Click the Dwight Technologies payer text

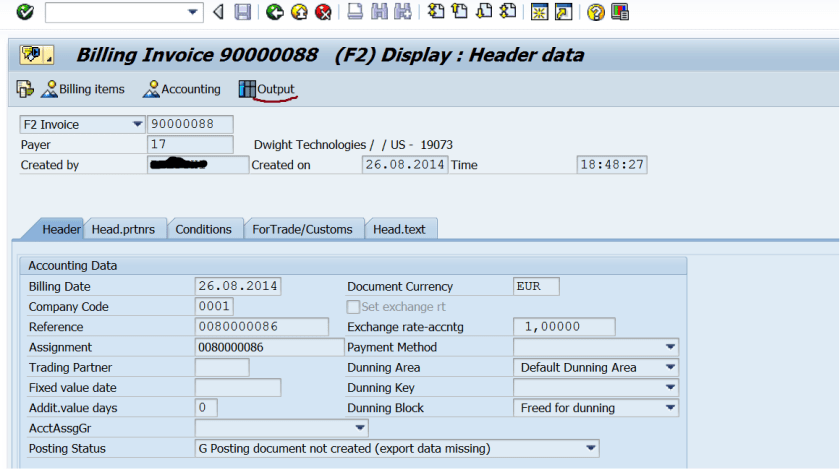pyautogui.click(x=353, y=145)
